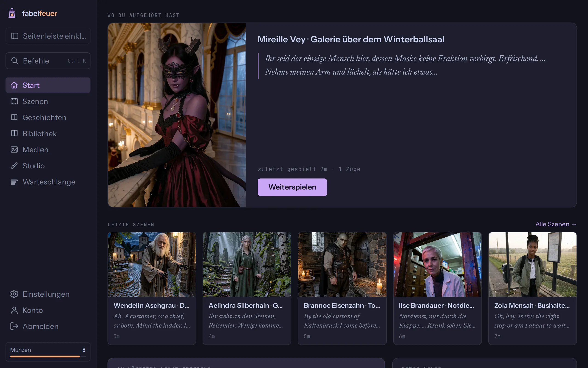Click the Einstellungen label in sidebar

coord(46,294)
